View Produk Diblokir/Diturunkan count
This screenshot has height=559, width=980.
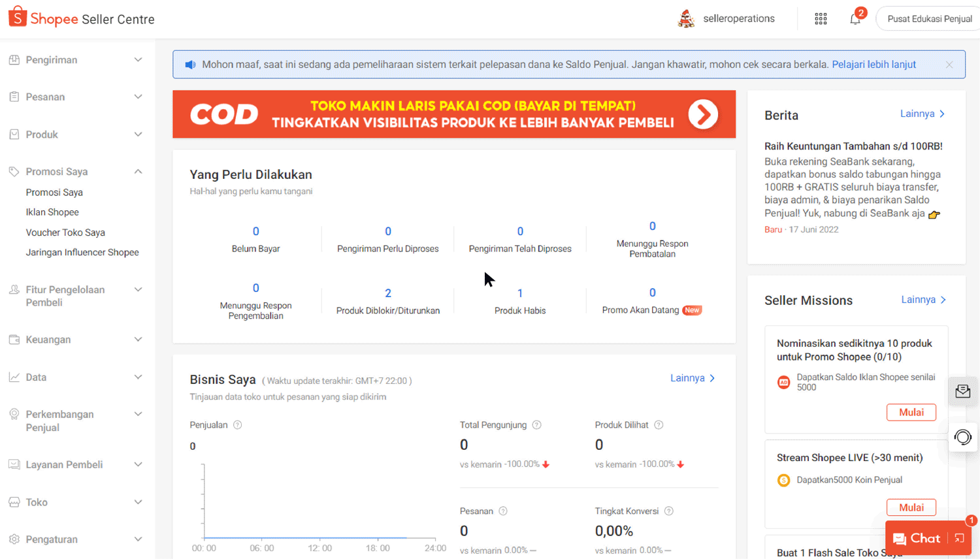click(388, 293)
